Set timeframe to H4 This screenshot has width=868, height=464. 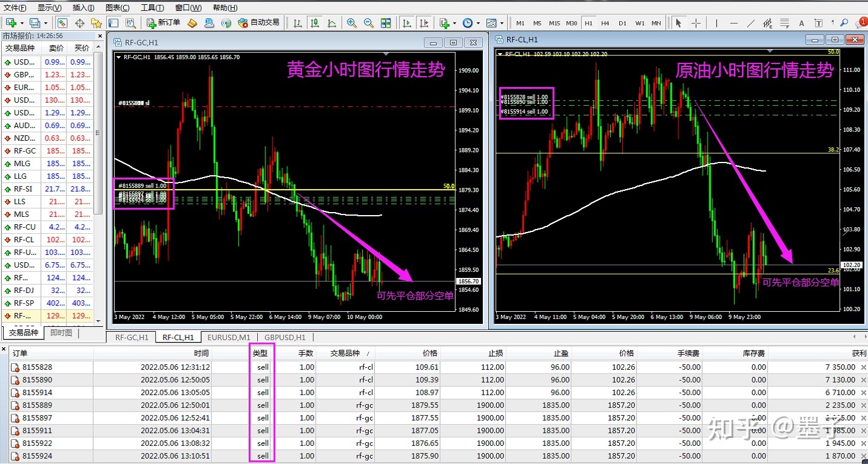(x=605, y=23)
